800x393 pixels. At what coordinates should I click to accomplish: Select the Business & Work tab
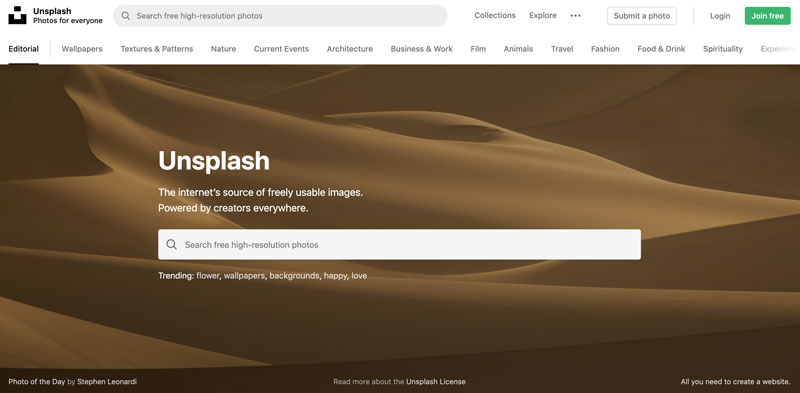point(421,49)
